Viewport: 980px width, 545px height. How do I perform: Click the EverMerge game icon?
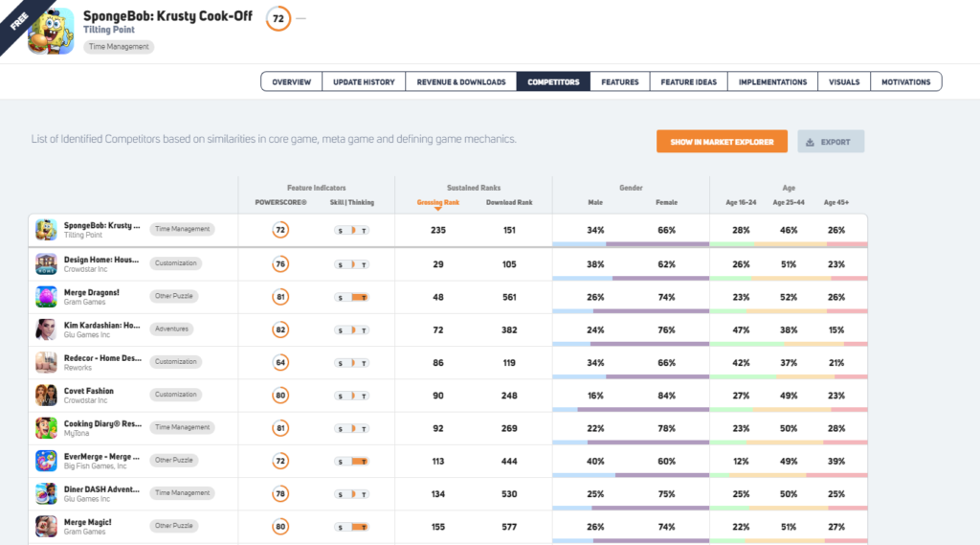click(46, 461)
